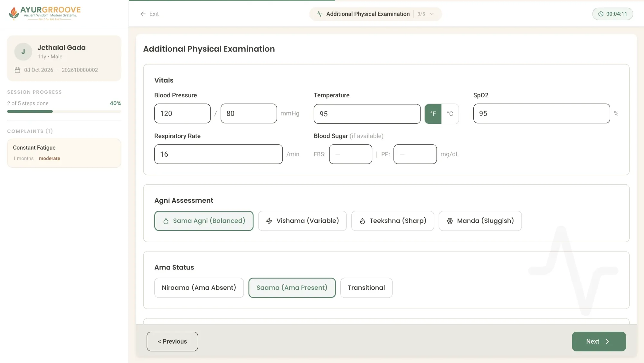Click the 00:04:11 session timer
This screenshot has width=644, height=363.
pyautogui.click(x=612, y=14)
